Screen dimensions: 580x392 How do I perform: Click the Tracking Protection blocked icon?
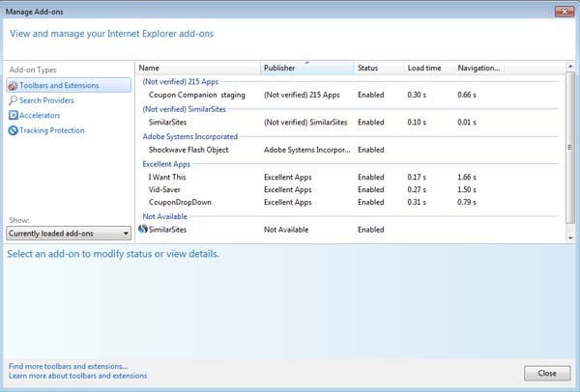pyautogui.click(x=13, y=130)
